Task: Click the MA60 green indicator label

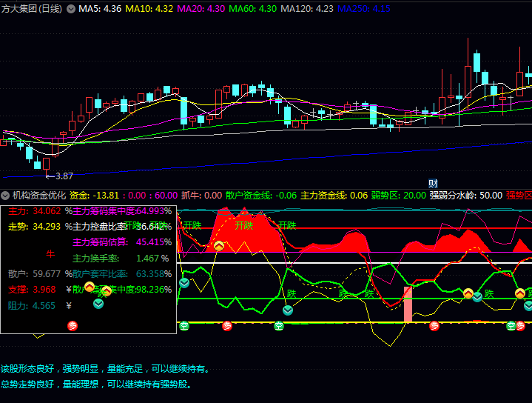Action: [252, 9]
